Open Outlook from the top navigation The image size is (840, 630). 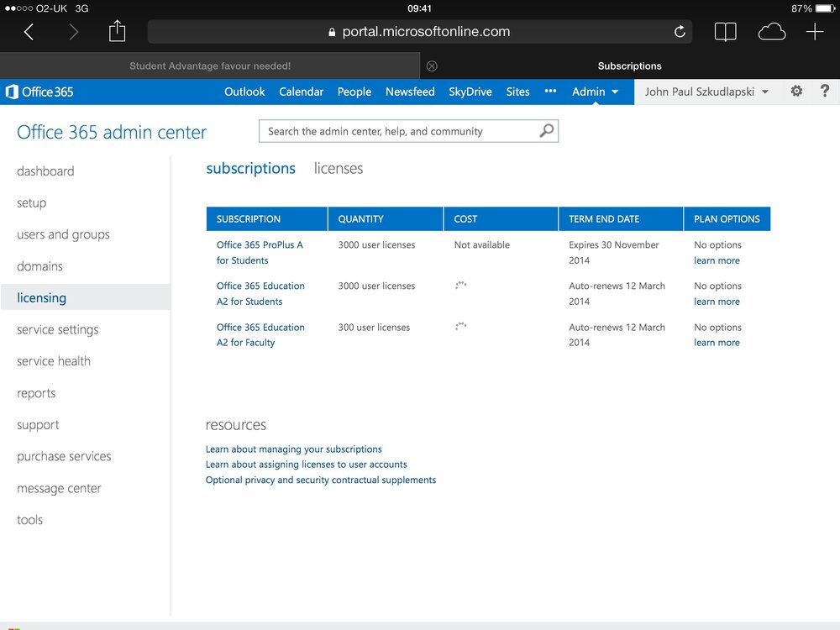pos(244,92)
